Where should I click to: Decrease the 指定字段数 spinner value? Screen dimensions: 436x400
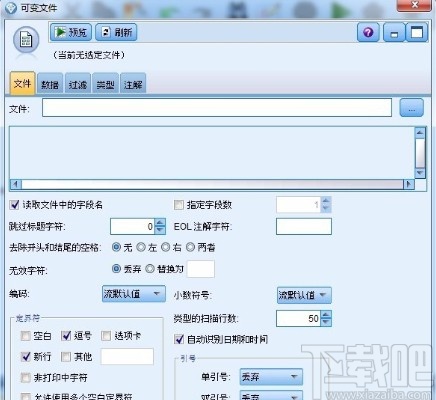tap(326, 208)
